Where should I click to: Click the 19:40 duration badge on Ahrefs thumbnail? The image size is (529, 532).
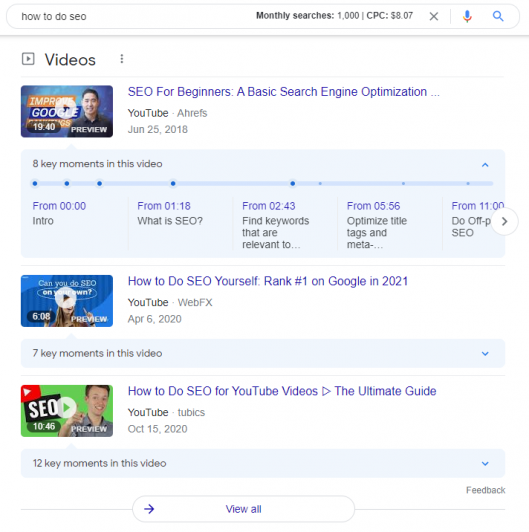click(44, 127)
